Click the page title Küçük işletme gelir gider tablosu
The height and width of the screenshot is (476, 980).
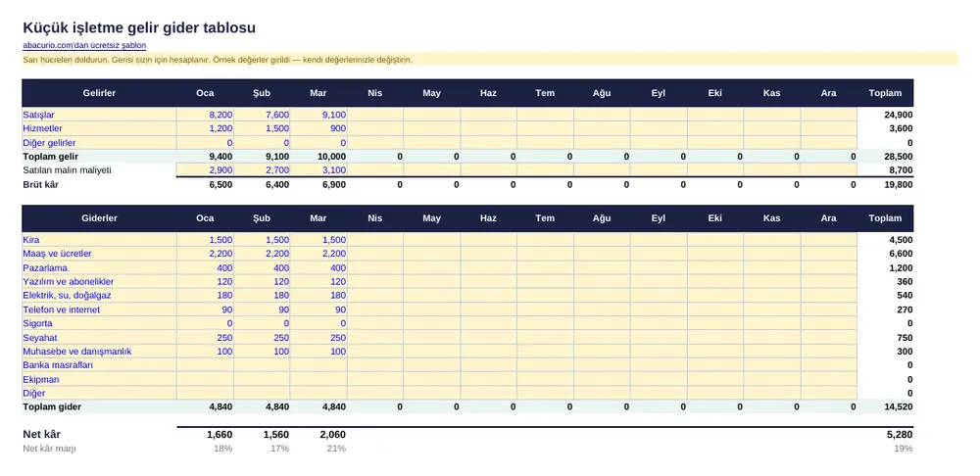(139, 27)
